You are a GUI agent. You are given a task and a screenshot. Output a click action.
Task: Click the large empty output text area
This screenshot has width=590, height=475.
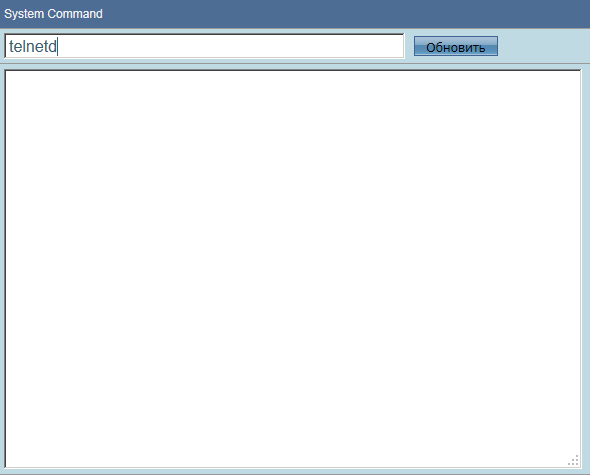tap(293, 269)
